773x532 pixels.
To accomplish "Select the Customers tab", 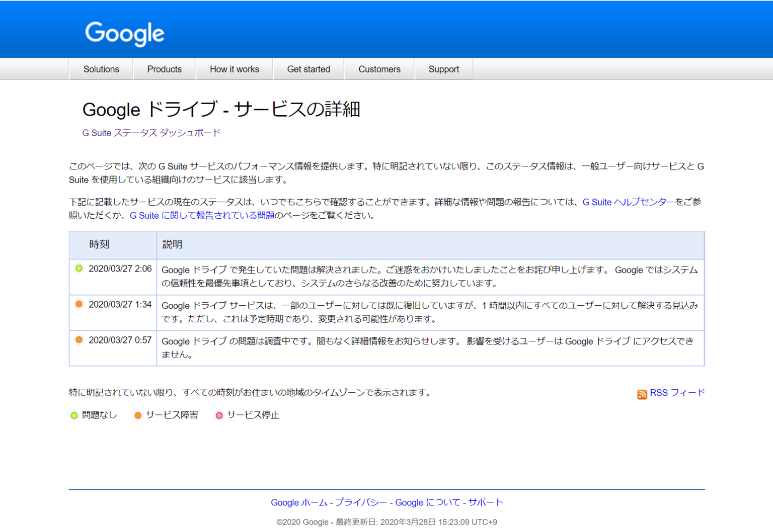I will point(379,69).
